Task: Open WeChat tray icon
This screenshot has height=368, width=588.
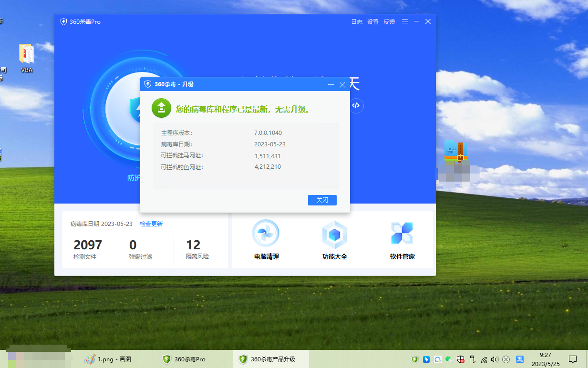Action: click(x=449, y=359)
